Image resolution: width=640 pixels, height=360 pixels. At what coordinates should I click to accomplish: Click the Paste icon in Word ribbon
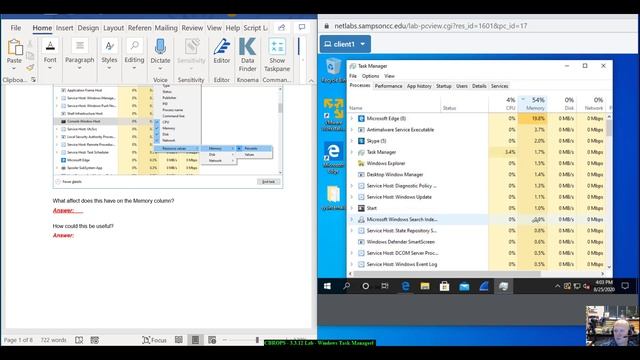[15, 47]
